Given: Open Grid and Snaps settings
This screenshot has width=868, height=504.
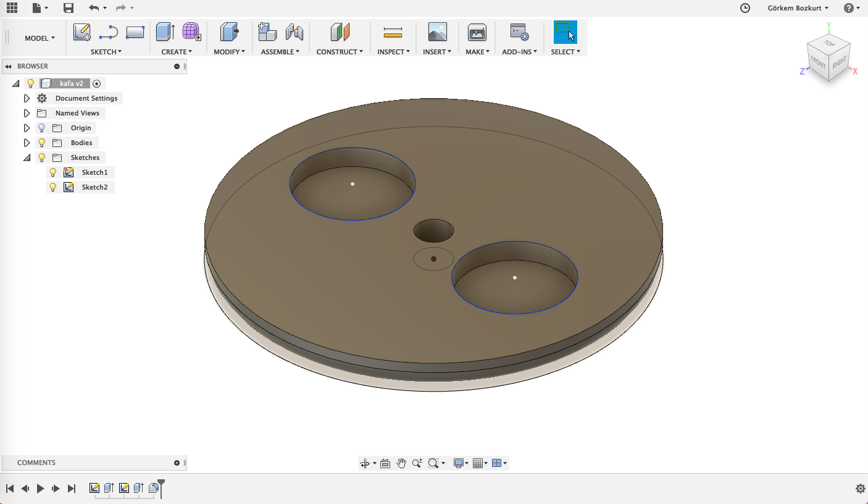Looking at the screenshot, I should pyautogui.click(x=477, y=463).
